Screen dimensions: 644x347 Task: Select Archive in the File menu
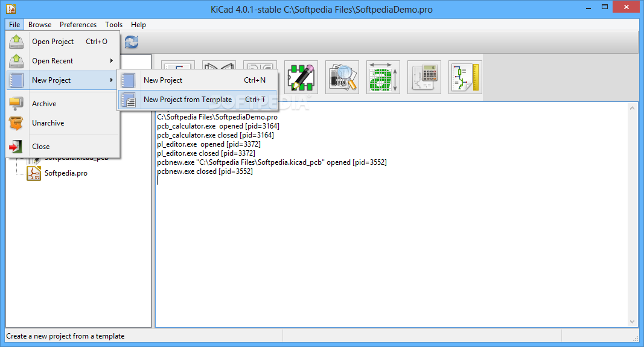click(63, 103)
